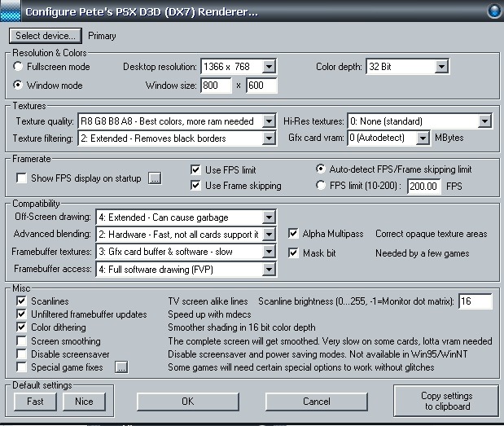
Task: Enable Special game fixes checkbox
Action: click(21, 367)
